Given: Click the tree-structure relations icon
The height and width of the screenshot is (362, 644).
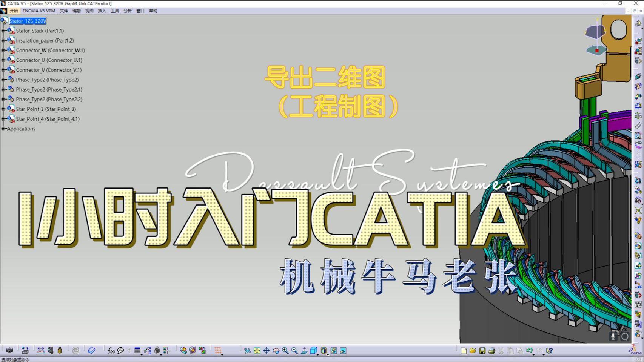Looking at the screenshot, I should (147, 350).
